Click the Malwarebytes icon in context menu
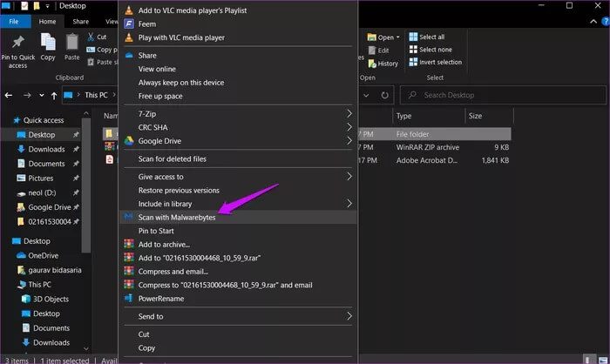610x364 pixels. point(129,217)
